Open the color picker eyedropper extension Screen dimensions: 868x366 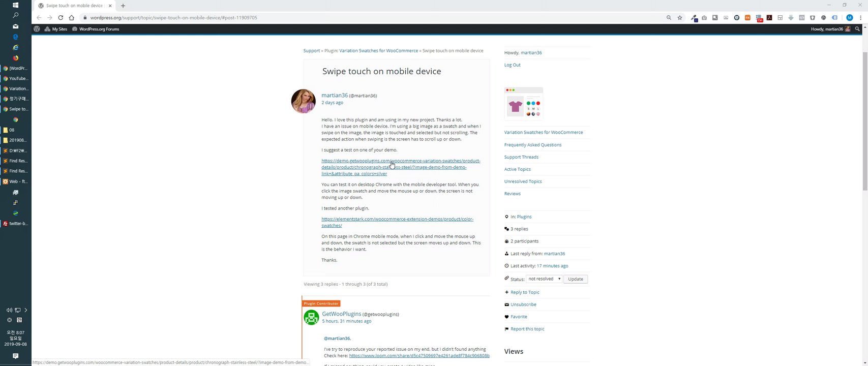click(694, 18)
